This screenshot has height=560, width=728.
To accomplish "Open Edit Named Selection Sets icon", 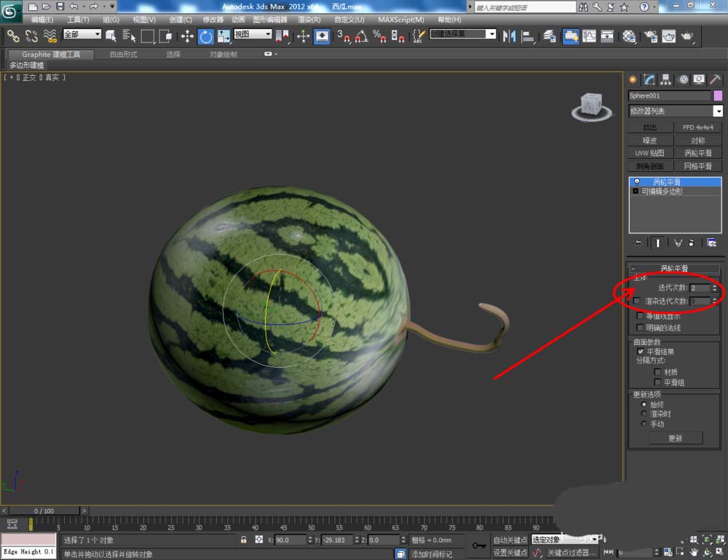I will click(419, 36).
